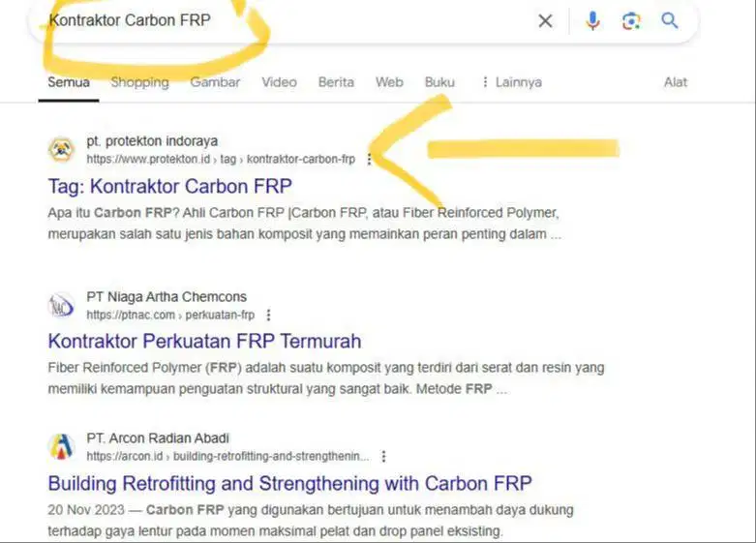The height and width of the screenshot is (543, 756).
Task: Click the PT. Arcon Radian Abadi favicon
Action: tap(61, 446)
